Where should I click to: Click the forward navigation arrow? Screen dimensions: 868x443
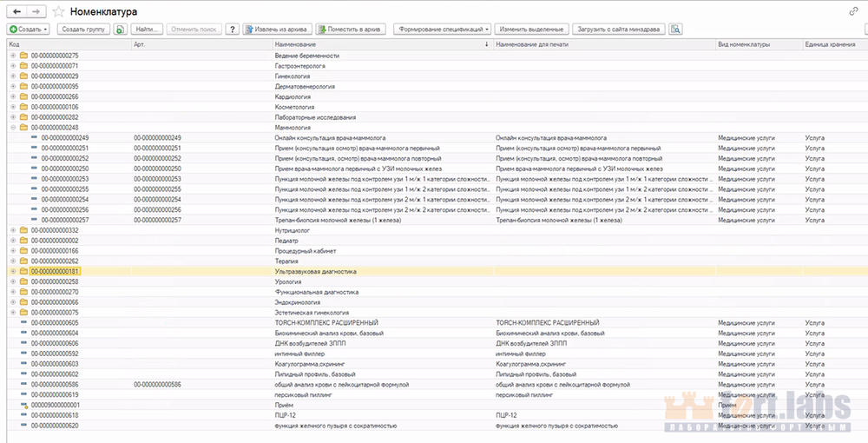click(36, 10)
